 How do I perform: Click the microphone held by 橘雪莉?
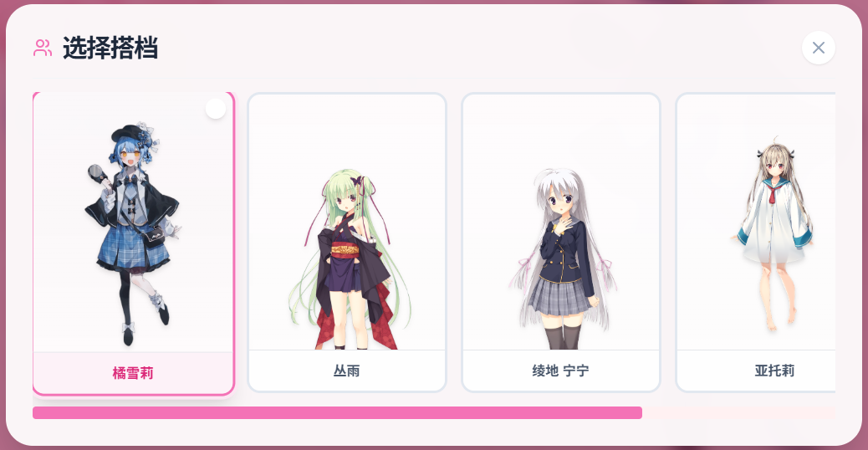click(99, 175)
